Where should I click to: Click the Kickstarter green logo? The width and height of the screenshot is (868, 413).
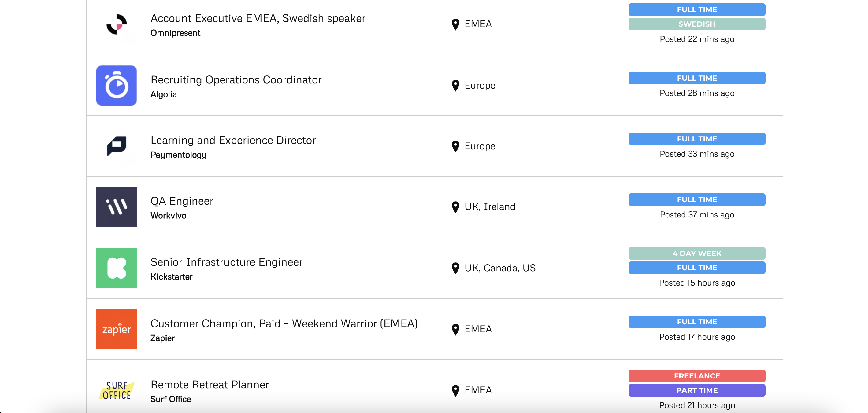click(x=117, y=268)
